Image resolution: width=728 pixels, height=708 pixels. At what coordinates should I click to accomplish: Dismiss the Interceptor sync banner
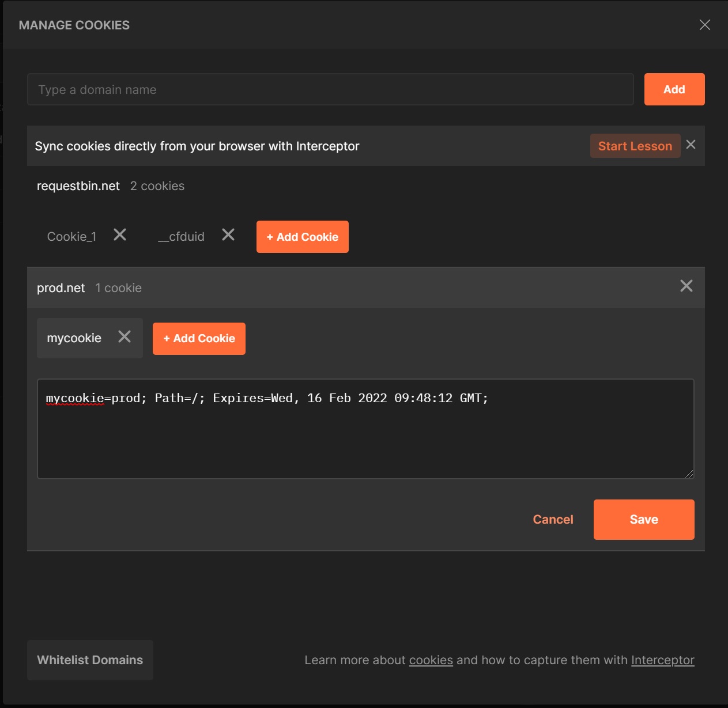691,145
